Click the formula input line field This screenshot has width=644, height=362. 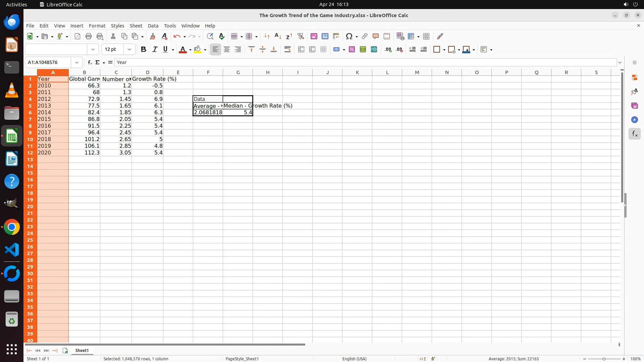coord(365,62)
